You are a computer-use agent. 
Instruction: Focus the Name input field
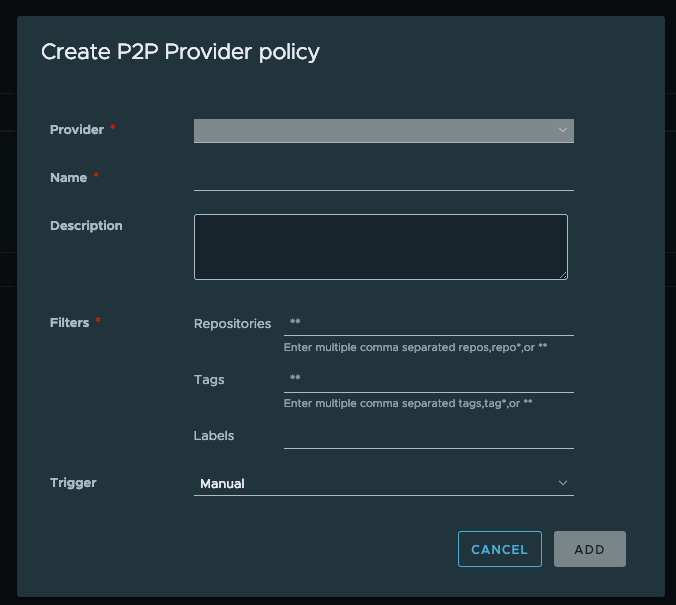tap(384, 179)
